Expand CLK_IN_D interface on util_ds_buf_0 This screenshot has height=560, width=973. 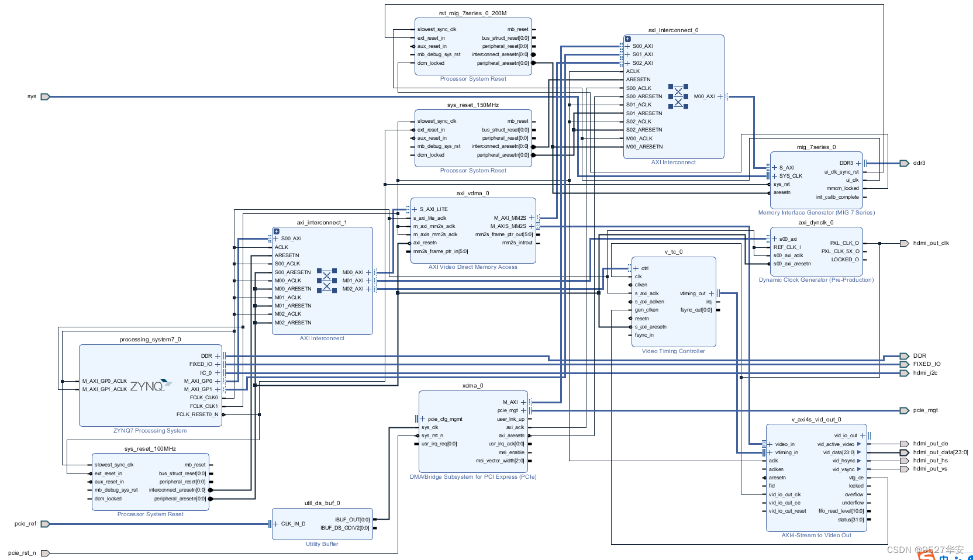276,524
